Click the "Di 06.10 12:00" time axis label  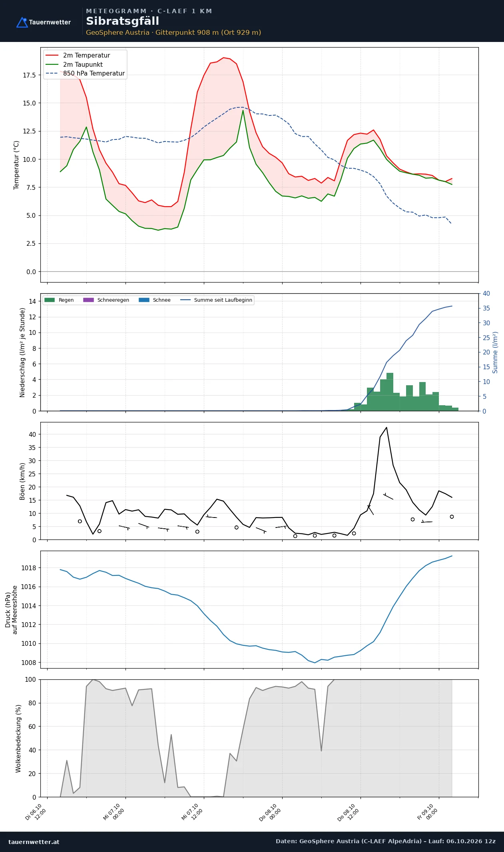click(x=36, y=812)
